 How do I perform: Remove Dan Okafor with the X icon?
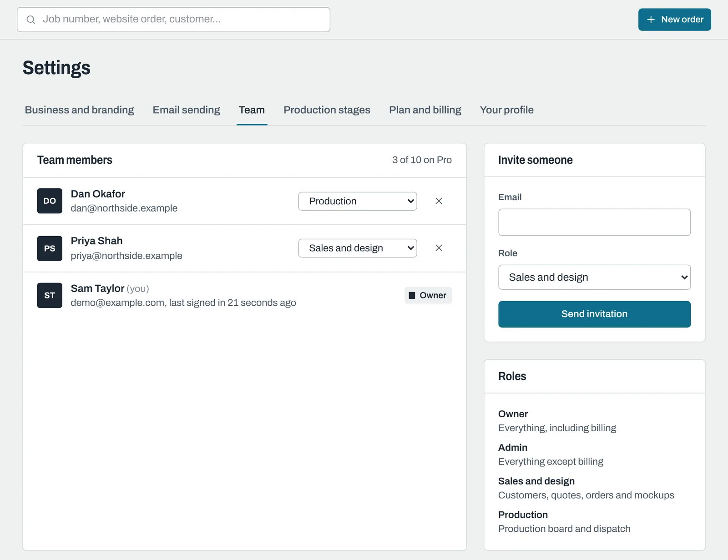(439, 201)
